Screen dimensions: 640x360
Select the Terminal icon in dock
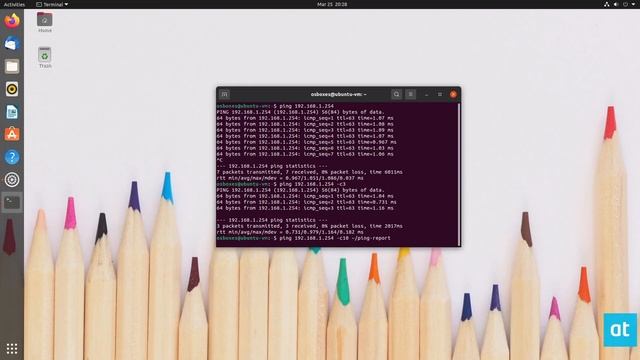coord(12,202)
